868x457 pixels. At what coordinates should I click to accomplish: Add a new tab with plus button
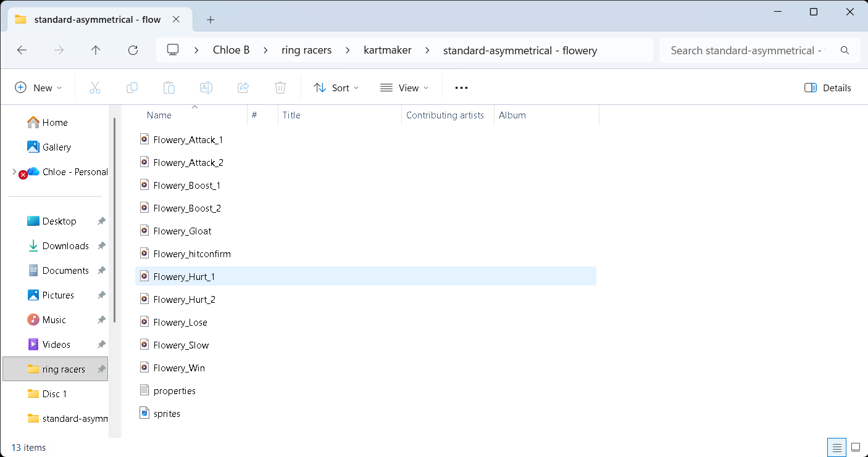(x=211, y=20)
